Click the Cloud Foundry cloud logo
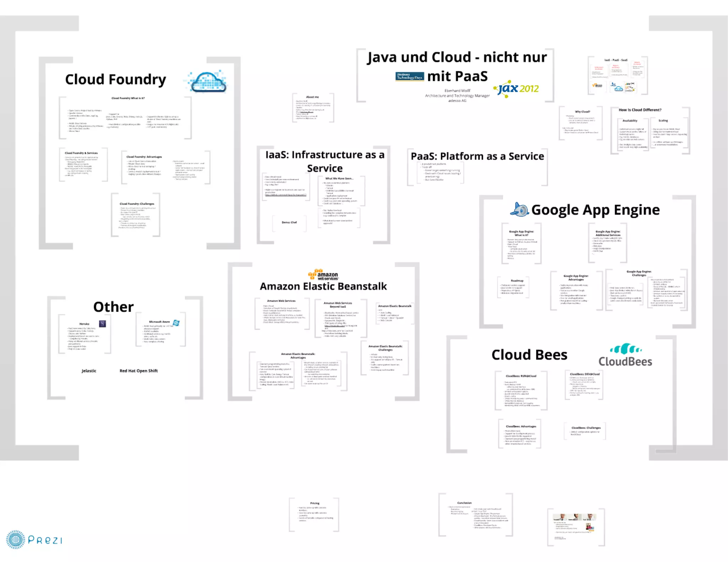 (x=208, y=82)
